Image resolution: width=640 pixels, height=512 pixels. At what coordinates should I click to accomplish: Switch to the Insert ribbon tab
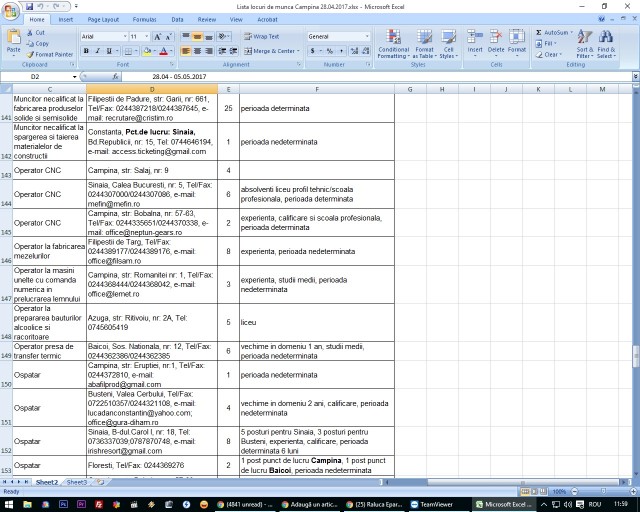pos(65,19)
